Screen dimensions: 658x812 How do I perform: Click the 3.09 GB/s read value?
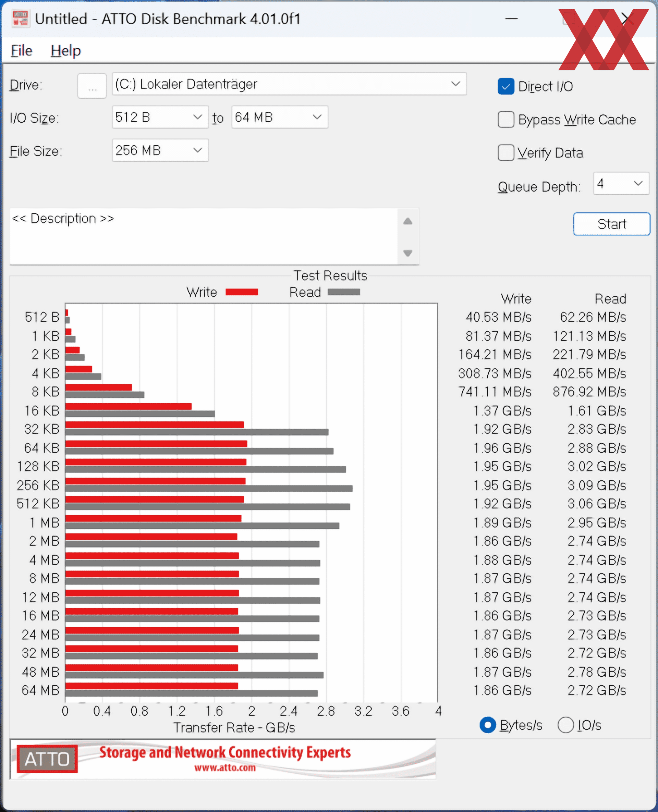pos(597,485)
